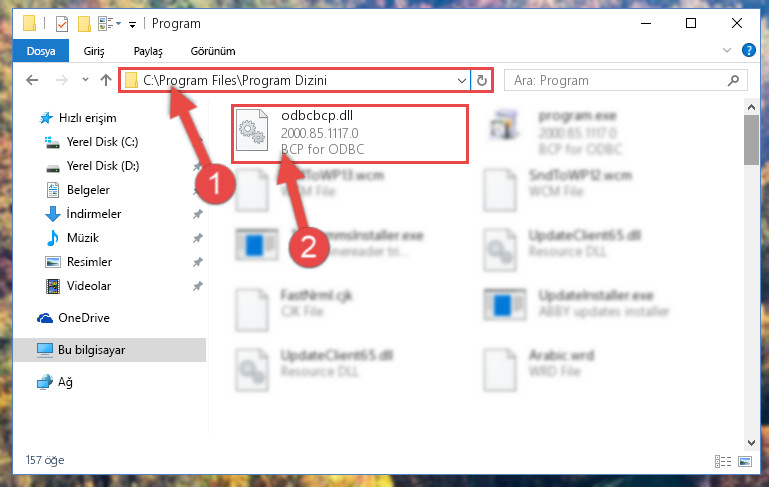Image resolution: width=769 pixels, height=487 pixels.
Task: Open the Help question mark icon
Action: (x=748, y=51)
